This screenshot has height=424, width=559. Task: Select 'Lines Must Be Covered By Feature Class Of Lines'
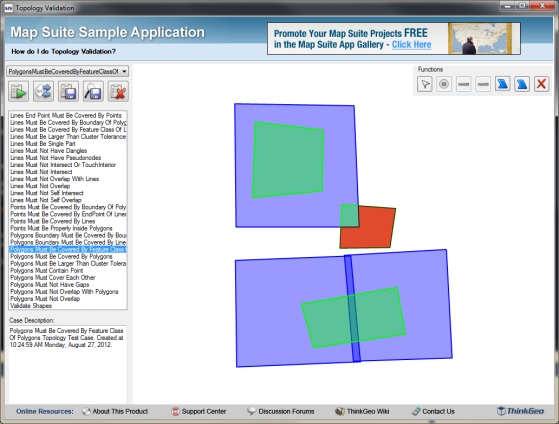pos(68,130)
